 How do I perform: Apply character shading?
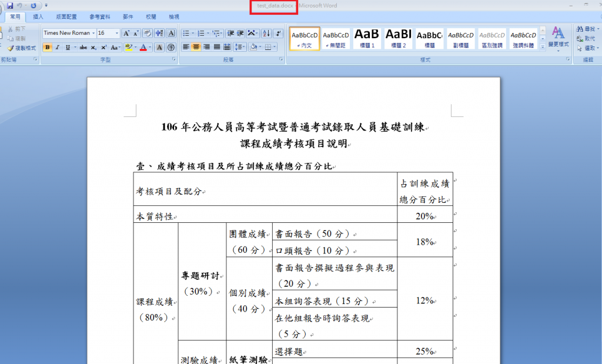(159, 47)
